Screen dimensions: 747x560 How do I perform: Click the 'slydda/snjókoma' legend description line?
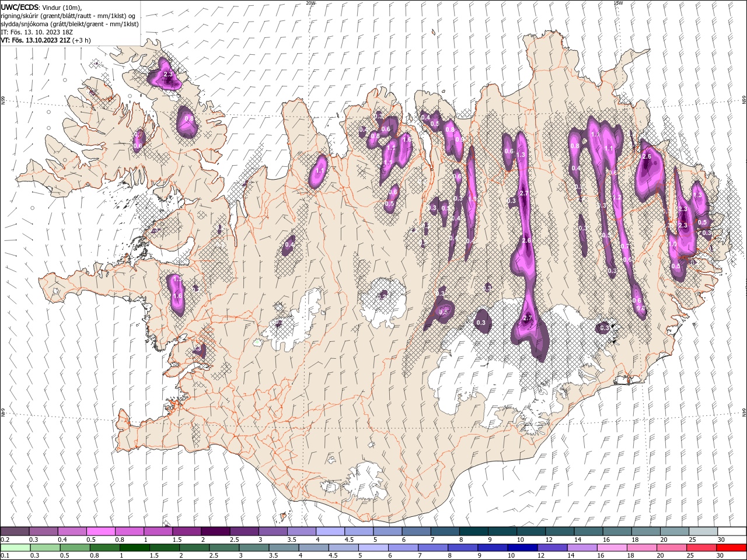[x=69, y=24]
